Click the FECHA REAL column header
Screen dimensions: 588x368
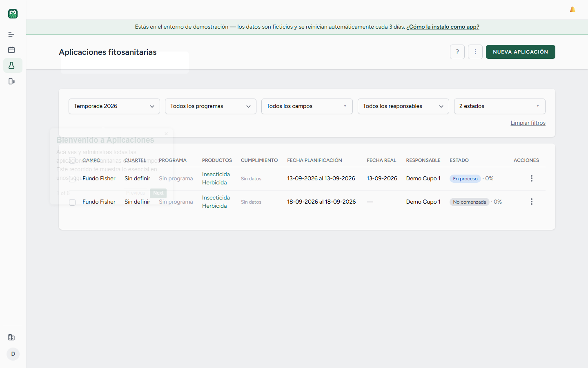[x=381, y=160]
